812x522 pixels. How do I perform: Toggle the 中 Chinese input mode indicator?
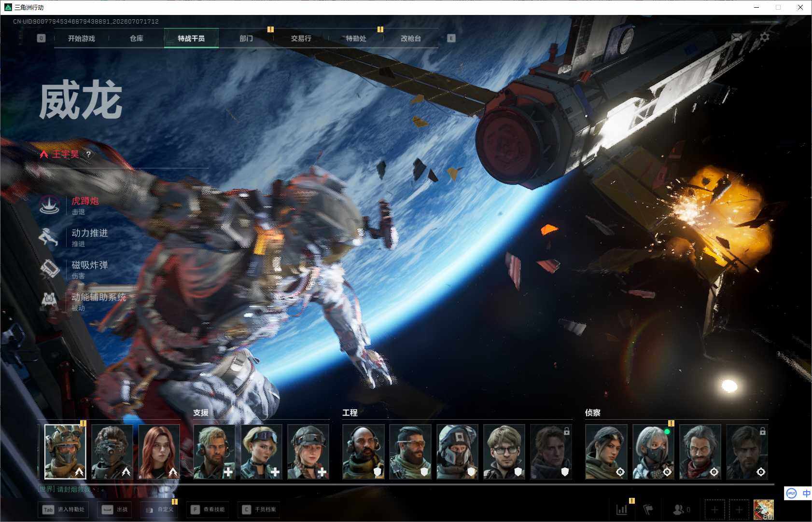(x=806, y=493)
